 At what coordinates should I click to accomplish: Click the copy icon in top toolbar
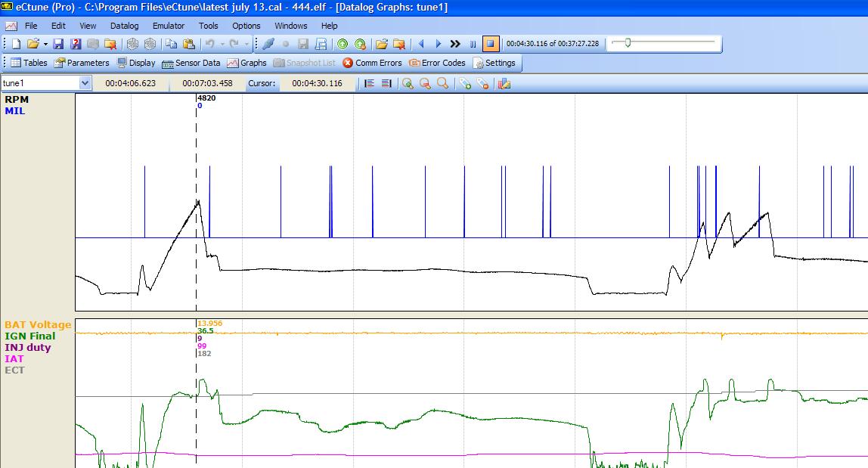coord(172,44)
